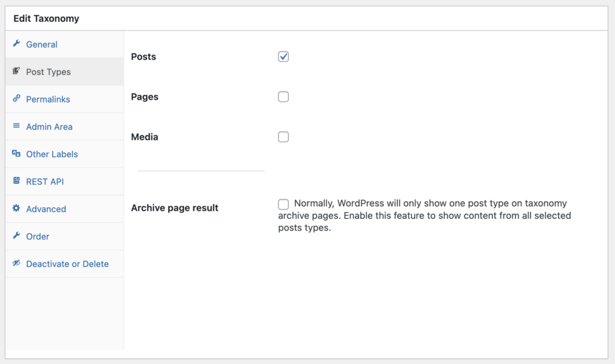Click the tool icon next to Order
The height and width of the screenshot is (364, 615).
[17, 236]
